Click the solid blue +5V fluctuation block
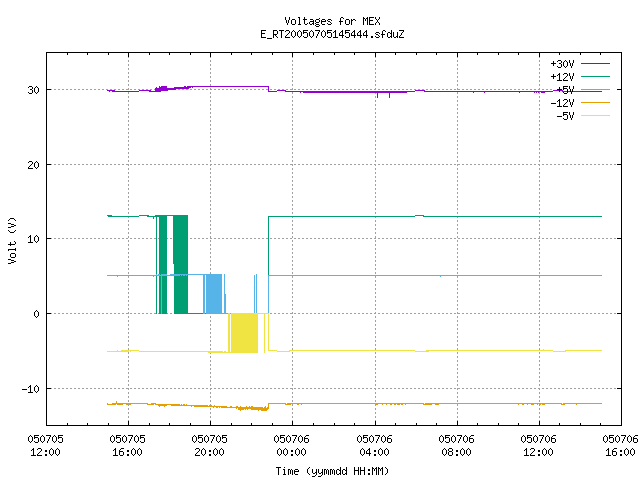Viewport: 640px width, 480px height. (214, 294)
